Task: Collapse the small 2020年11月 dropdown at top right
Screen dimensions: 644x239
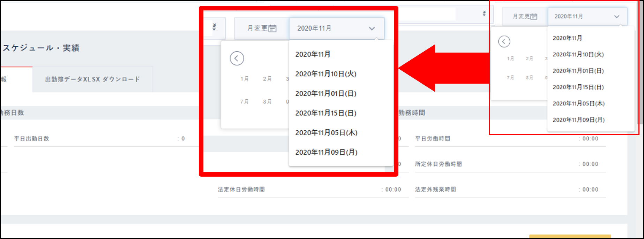Action: (x=616, y=17)
